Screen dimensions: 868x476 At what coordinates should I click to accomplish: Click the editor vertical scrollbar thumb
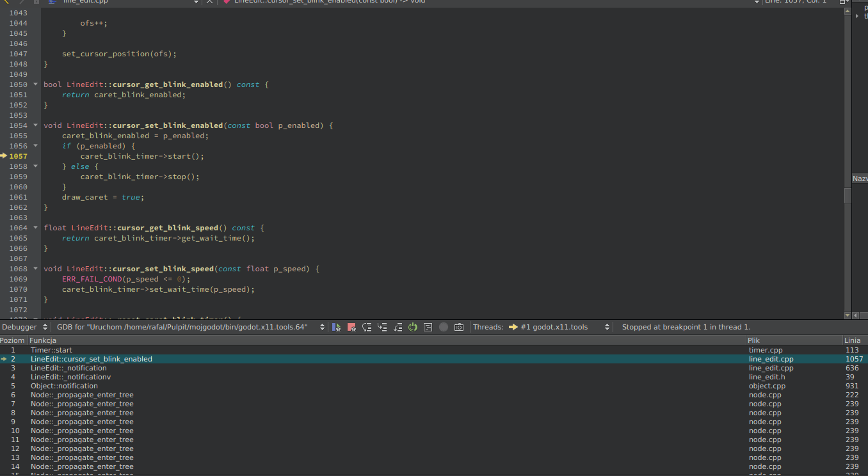click(x=848, y=196)
